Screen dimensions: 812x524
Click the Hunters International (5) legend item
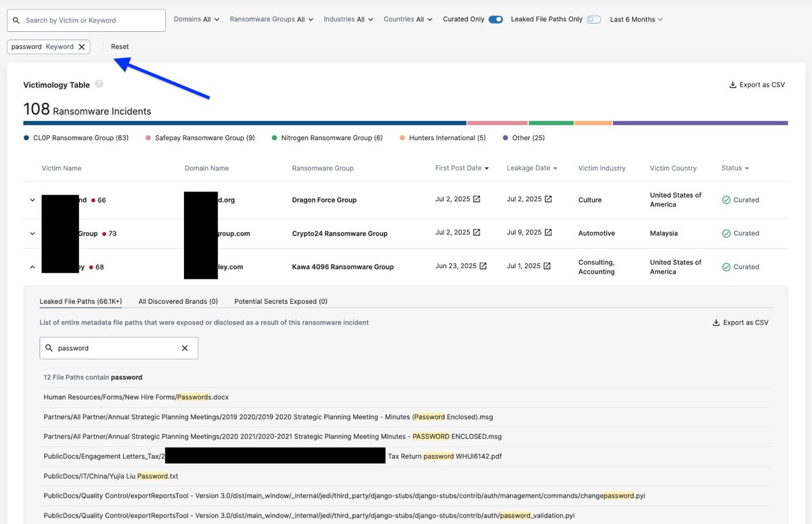[x=443, y=137]
